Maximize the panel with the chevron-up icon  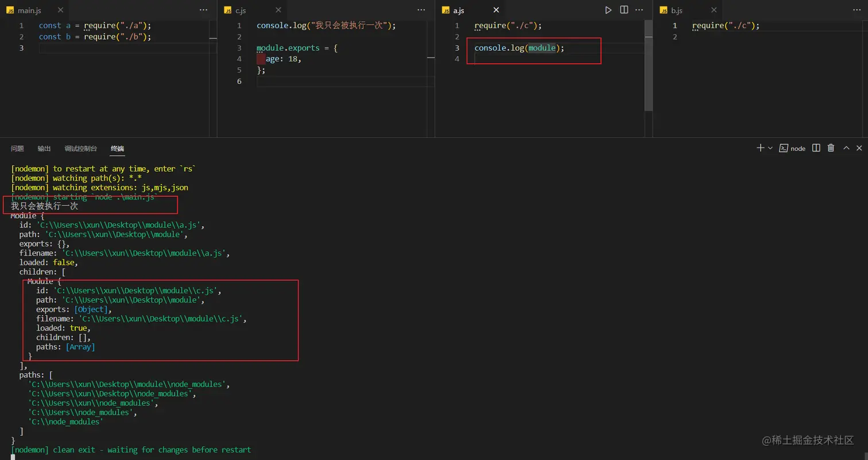(x=846, y=148)
